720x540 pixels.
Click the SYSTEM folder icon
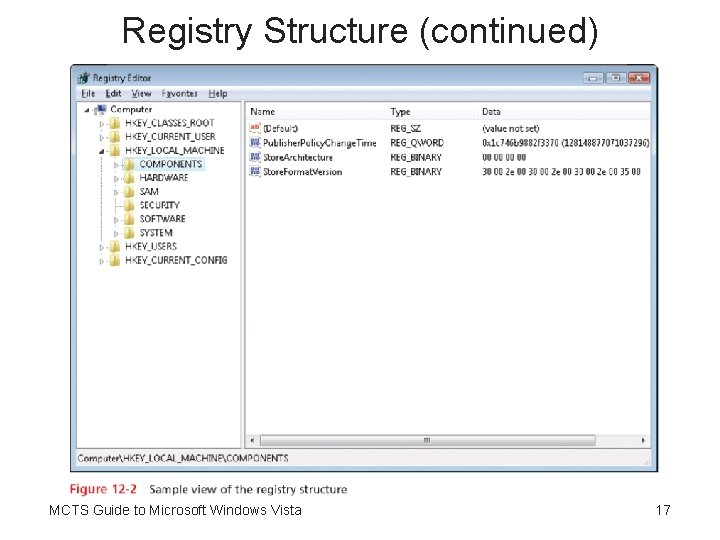[129, 233]
